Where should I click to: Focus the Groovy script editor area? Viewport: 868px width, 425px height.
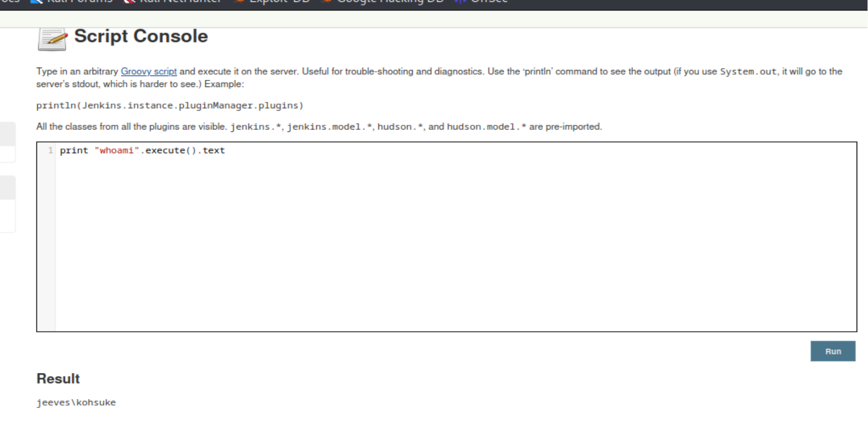tap(447, 237)
